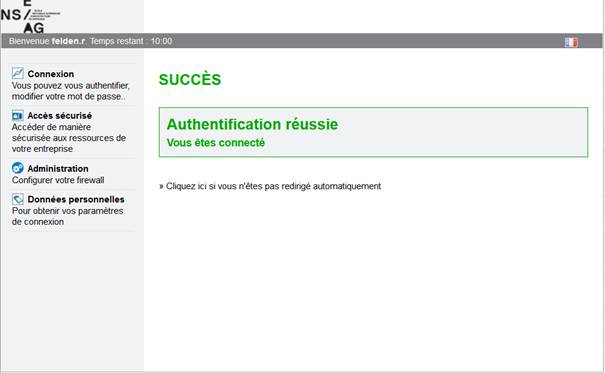The width and height of the screenshot is (605, 373).
Task: Click the Configurer votre firewall description
Action: [x=58, y=180]
